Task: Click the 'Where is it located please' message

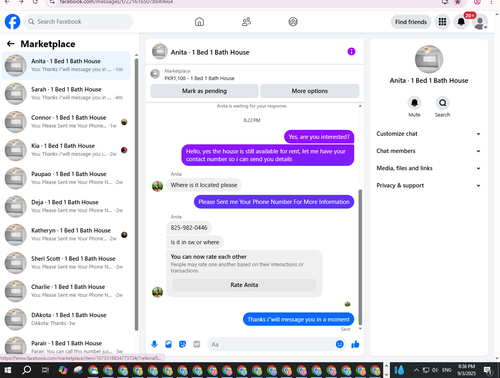Action: 204,185
